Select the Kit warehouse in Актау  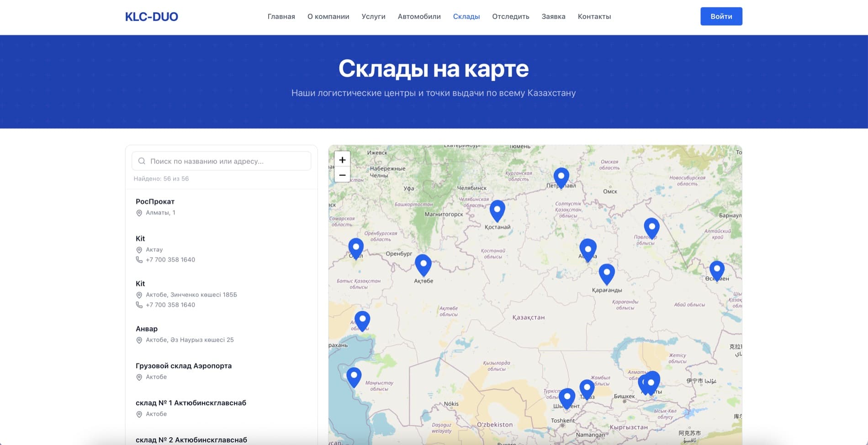coord(222,249)
